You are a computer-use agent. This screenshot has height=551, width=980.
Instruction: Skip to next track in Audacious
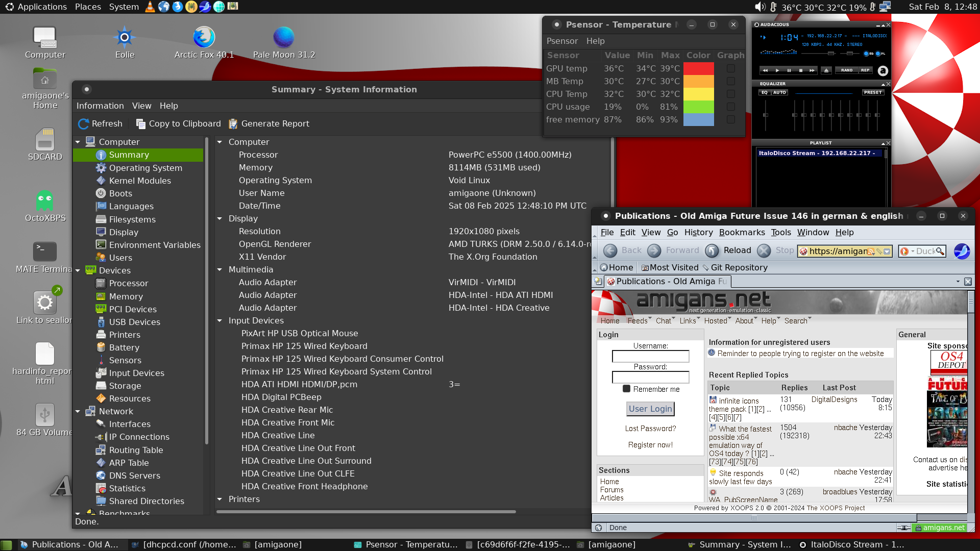coord(812,70)
